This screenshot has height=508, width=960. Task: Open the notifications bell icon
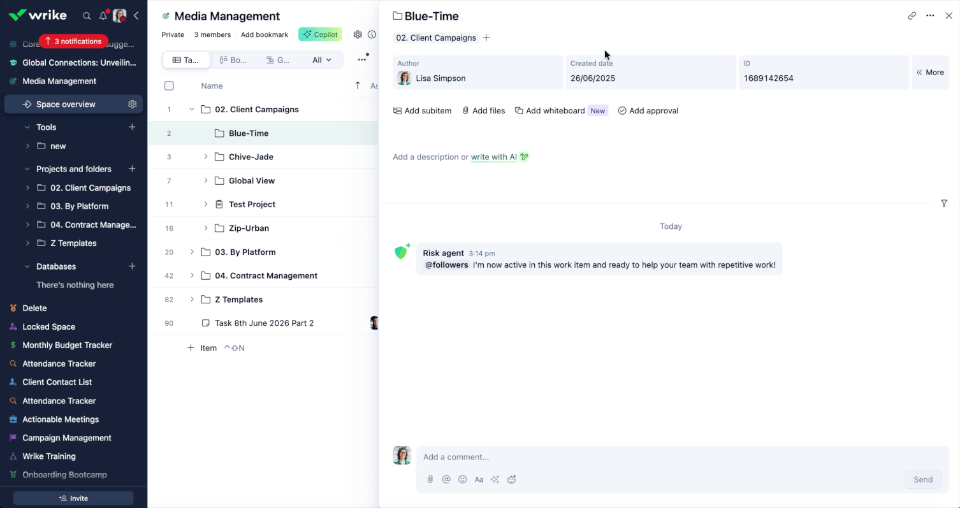tap(103, 16)
